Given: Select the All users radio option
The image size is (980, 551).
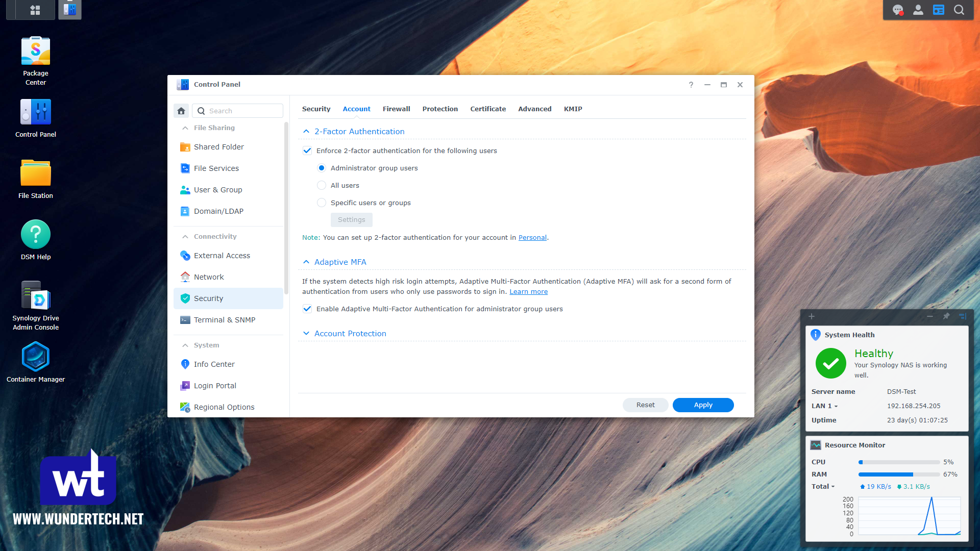Looking at the screenshot, I should (322, 185).
